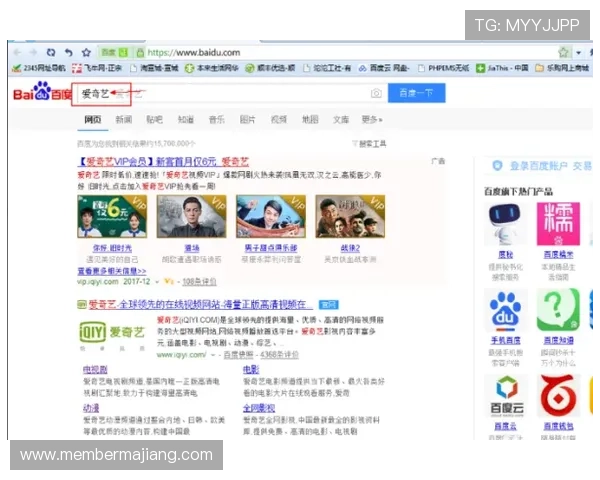The height and width of the screenshot is (480, 600).
Task: Click the 查看更多相关信息>> link
Action: click(x=112, y=271)
